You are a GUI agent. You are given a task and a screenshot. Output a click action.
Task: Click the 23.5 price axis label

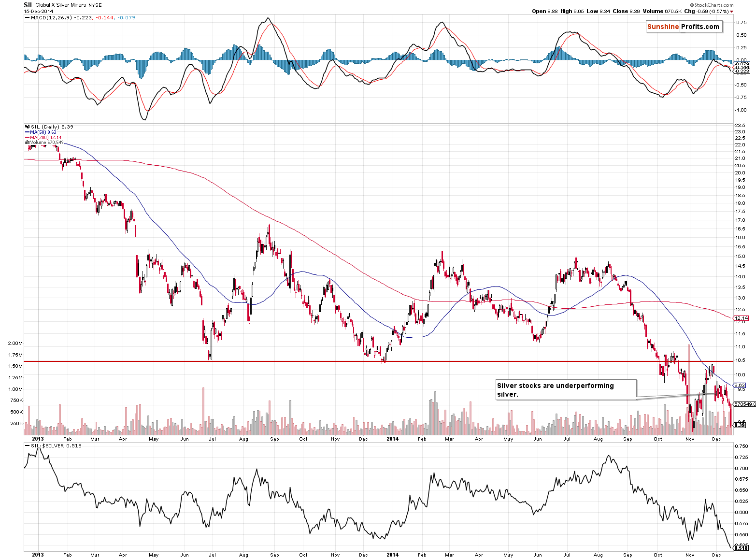(x=740, y=126)
